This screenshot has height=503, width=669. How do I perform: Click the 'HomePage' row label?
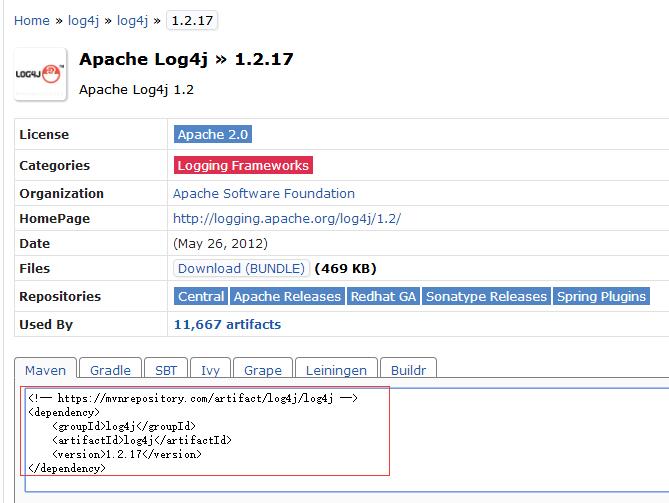55,218
